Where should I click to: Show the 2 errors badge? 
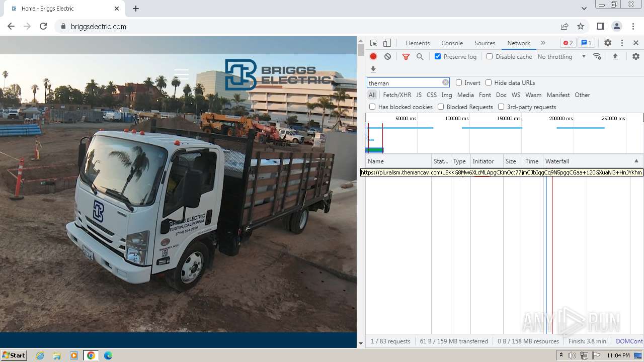click(x=568, y=43)
